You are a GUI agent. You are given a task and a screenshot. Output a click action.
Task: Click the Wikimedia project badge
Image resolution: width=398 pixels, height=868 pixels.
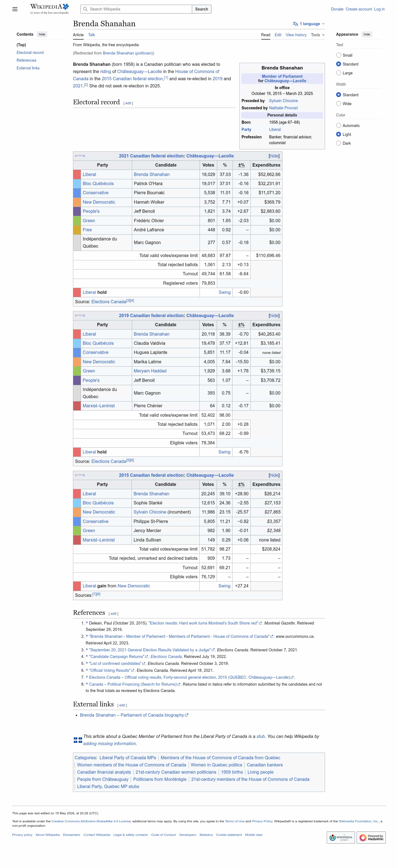(341, 837)
